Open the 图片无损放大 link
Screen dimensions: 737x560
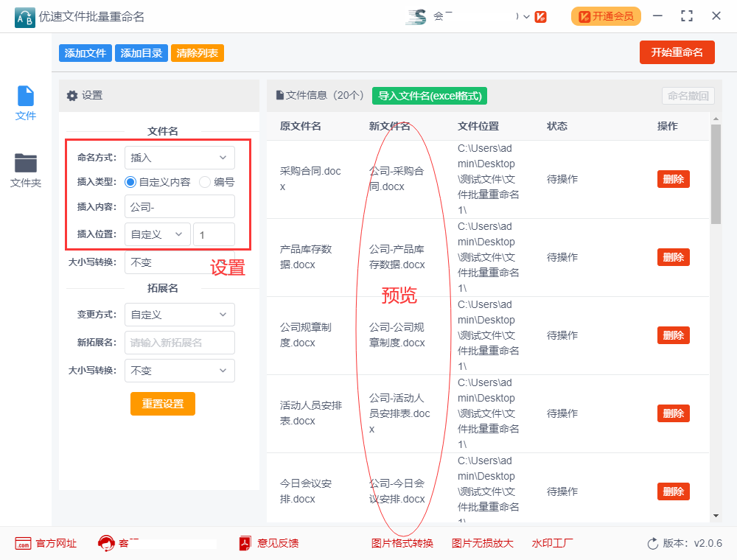click(x=482, y=544)
